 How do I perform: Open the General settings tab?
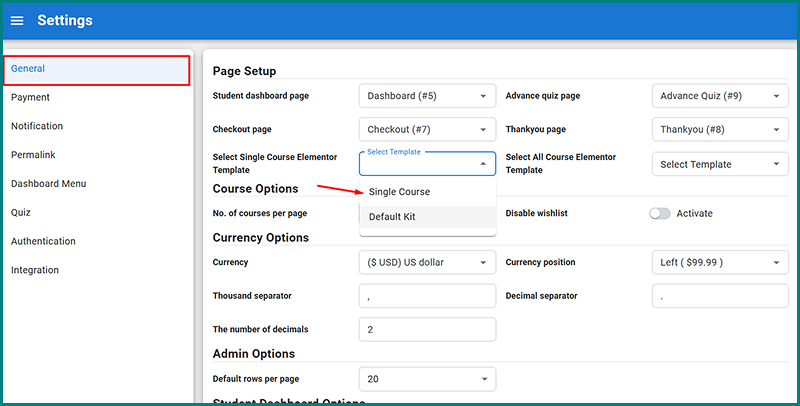coord(28,69)
